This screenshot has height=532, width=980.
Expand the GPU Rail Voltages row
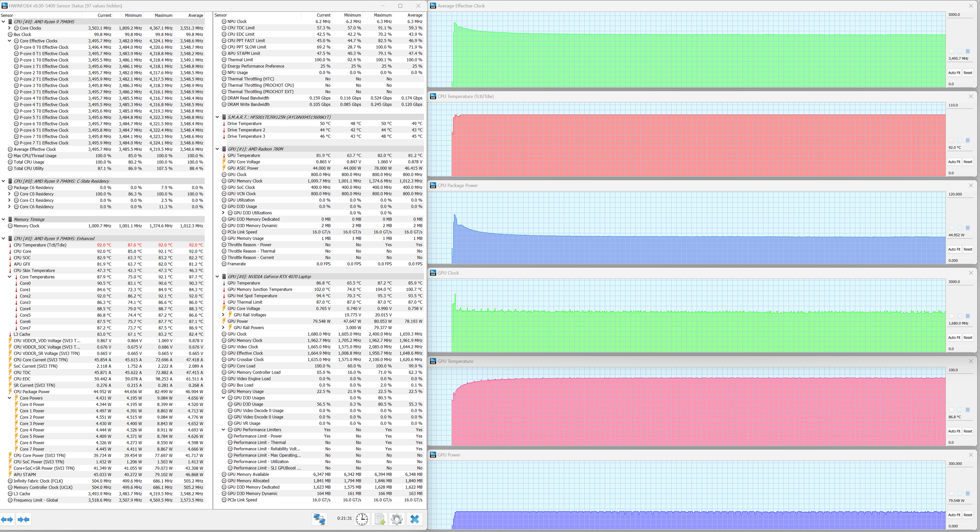[223, 315]
